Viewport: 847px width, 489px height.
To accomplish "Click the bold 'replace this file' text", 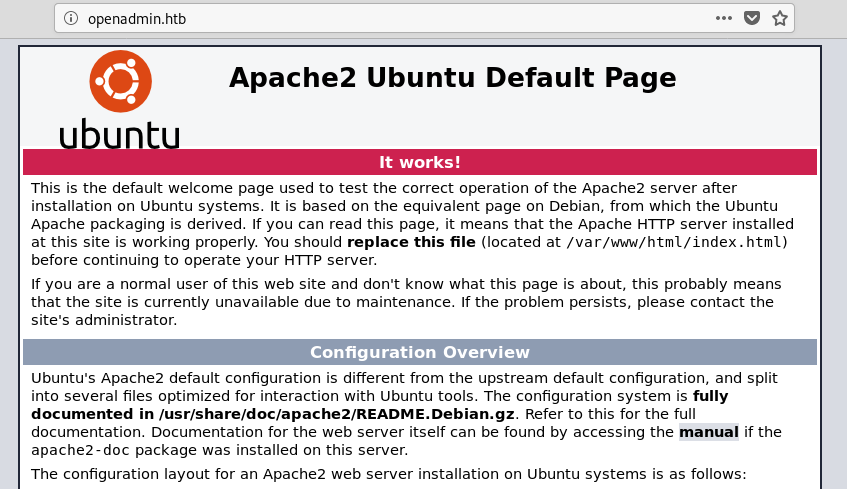I will point(411,242).
